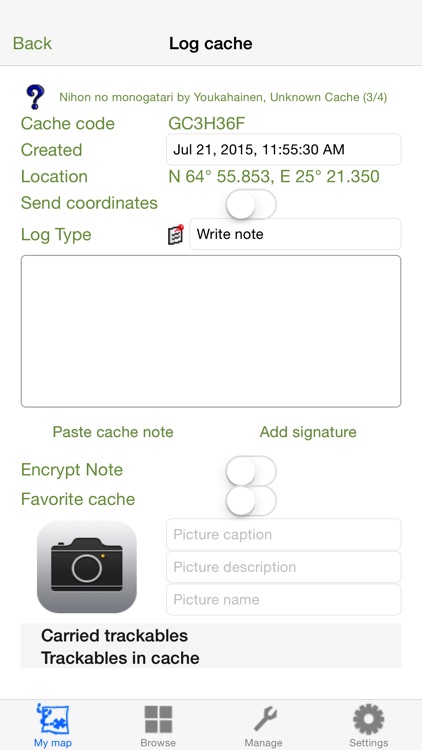
Task: Enable the Encrypt Note switch
Action: pos(251,471)
